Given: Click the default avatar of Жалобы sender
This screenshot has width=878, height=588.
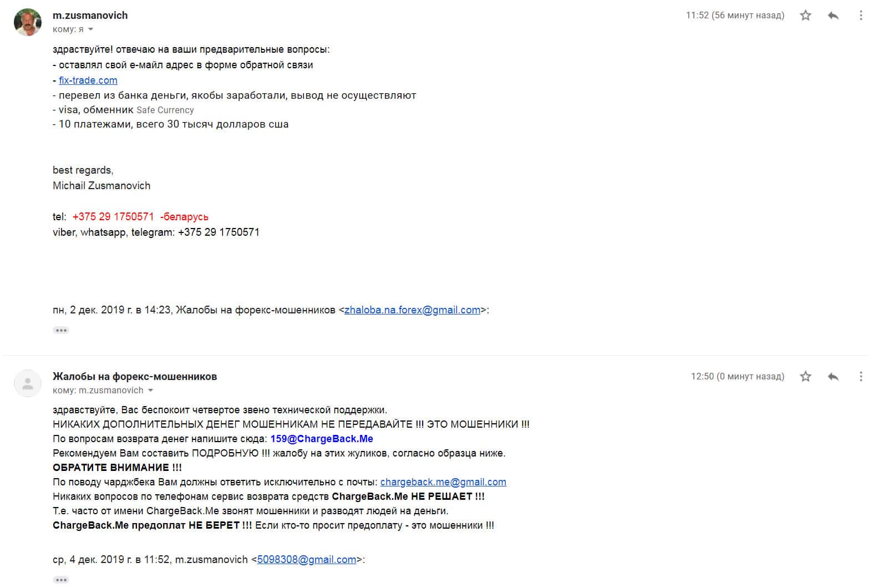Looking at the screenshot, I should [28, 383].
